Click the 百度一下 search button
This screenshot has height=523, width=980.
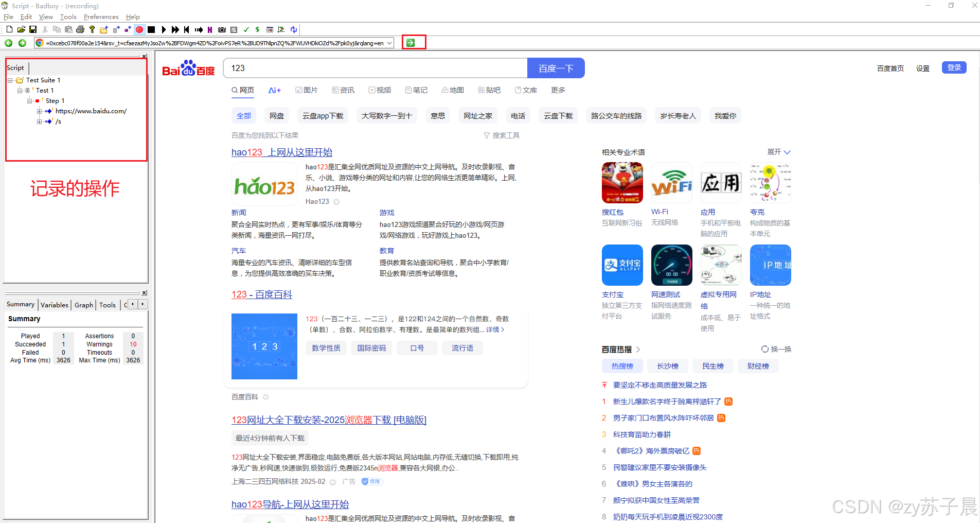(x=556, y=67)
